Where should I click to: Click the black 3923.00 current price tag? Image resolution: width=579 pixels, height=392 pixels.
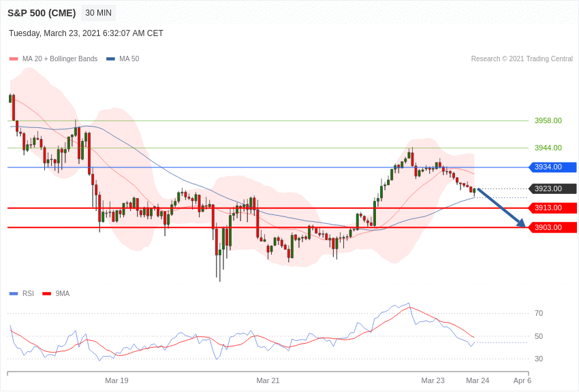pyautogui.click(x=553, y=189)
